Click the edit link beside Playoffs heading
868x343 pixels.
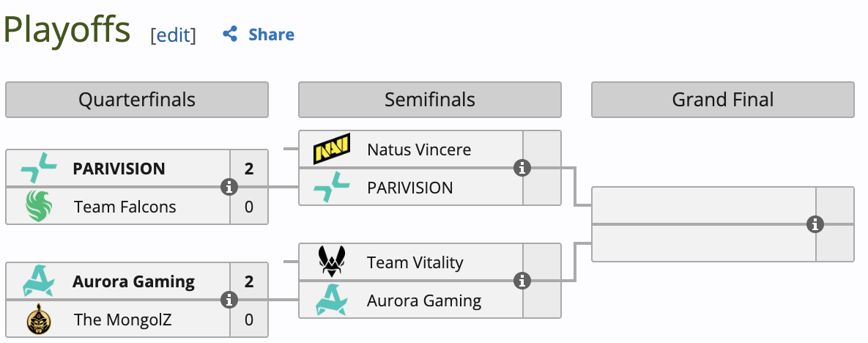(174, 35)
